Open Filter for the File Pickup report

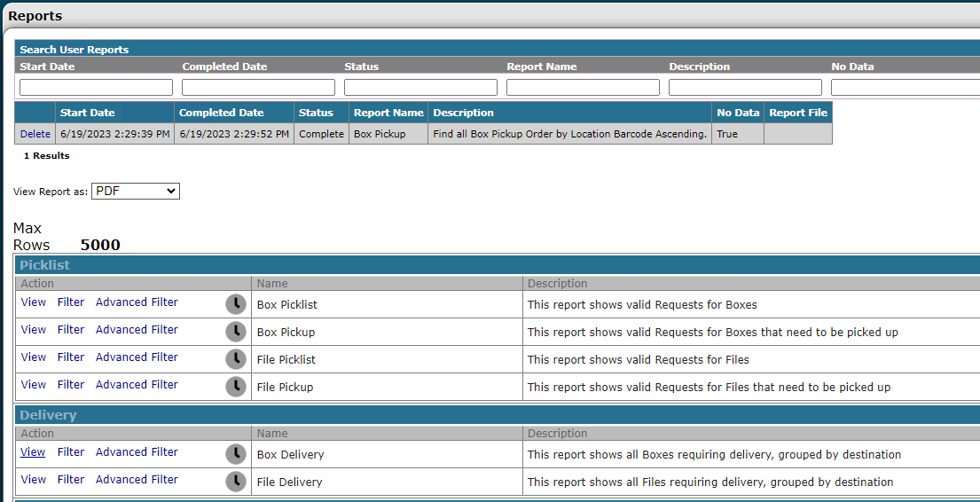[71, 385]
